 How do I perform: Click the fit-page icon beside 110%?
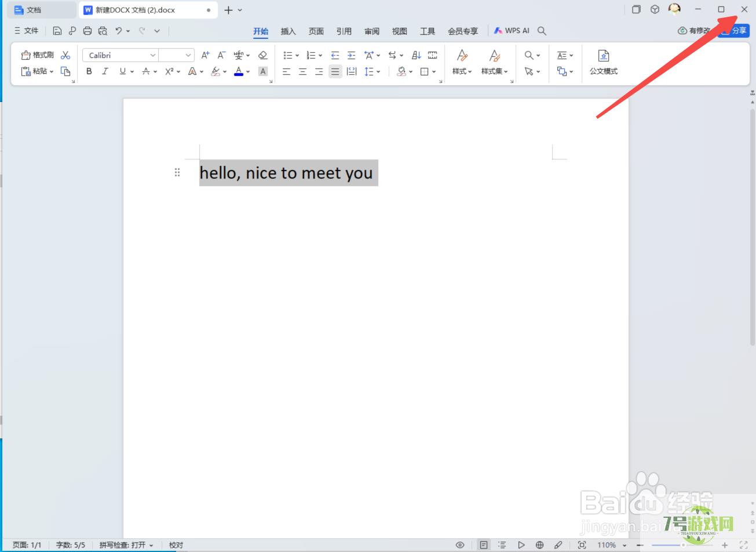tap(582, 545)
